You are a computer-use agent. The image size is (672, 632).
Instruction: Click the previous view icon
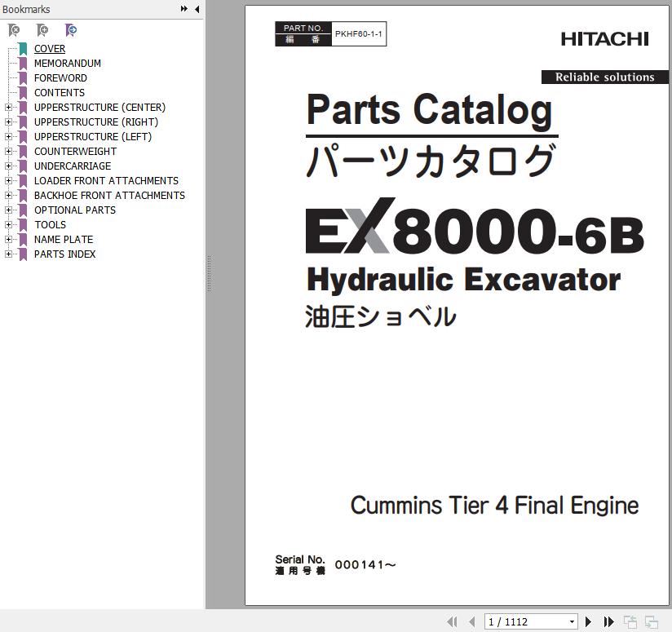[630, 621]
